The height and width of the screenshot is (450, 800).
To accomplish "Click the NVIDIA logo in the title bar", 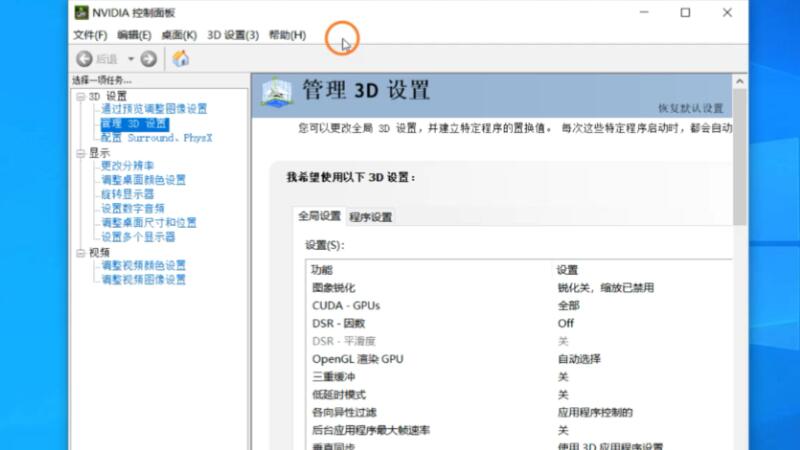I will (x=81, y=13).
